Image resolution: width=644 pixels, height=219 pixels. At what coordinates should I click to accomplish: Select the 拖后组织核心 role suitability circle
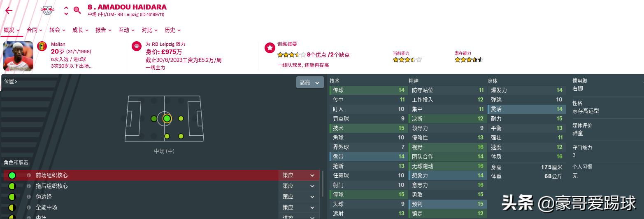12,186
